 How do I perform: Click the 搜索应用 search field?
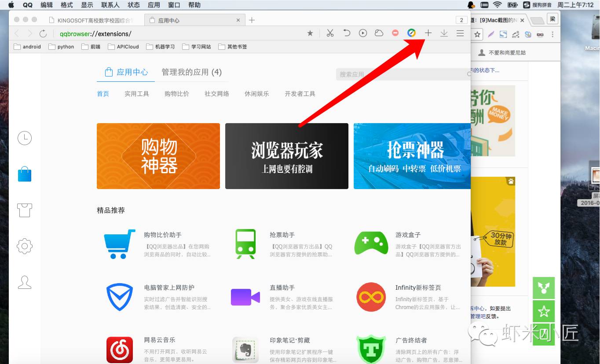coord(400,74)
